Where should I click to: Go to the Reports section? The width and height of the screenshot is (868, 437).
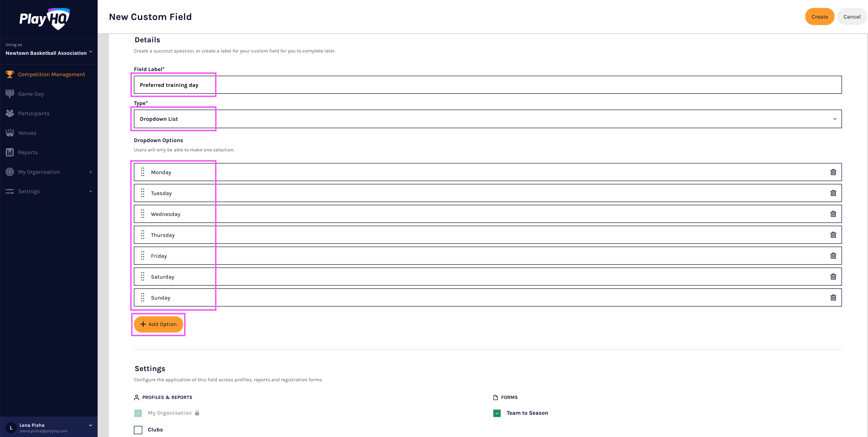click(x=28, y=153)
